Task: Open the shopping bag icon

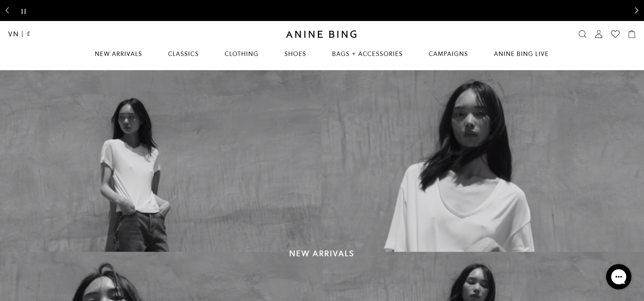Action: [x=631, y=34]
